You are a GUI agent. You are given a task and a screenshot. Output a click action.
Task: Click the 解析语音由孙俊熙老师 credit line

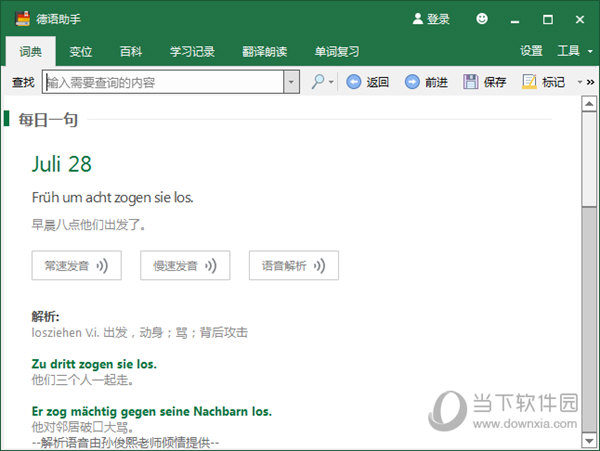[126, 443]
